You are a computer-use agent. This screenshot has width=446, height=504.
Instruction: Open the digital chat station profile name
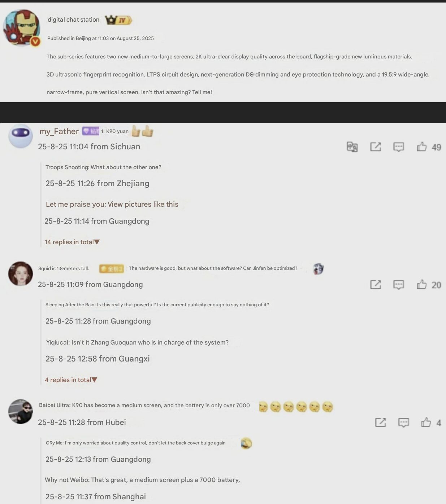[73, 19]
